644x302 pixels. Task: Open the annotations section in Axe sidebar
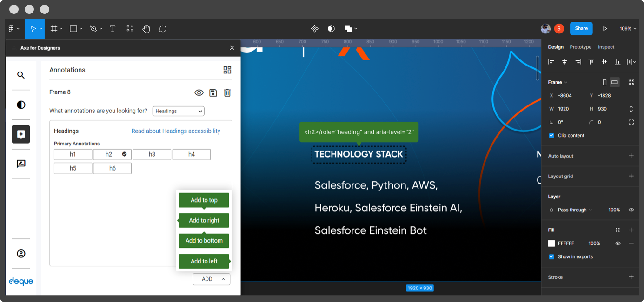click(21, 134)
